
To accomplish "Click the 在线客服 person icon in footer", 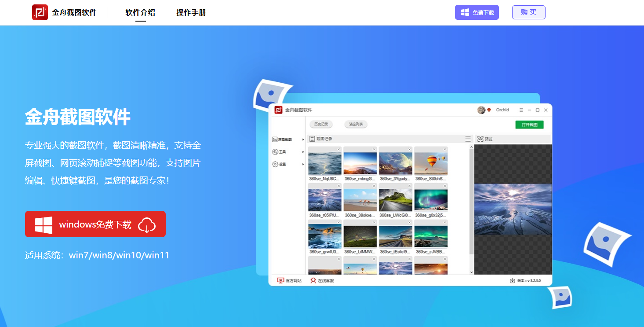I will click(x=313, y=280).
